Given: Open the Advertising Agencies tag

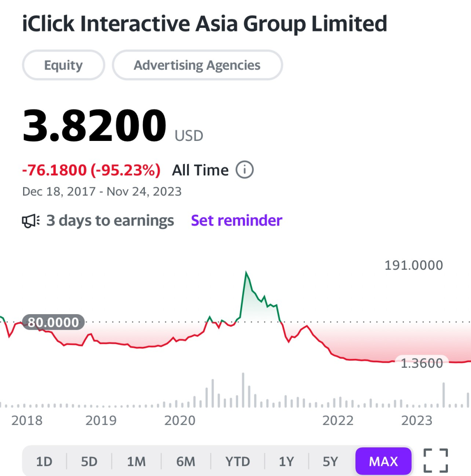Looking at the screenshot, I should coord(197,65).
